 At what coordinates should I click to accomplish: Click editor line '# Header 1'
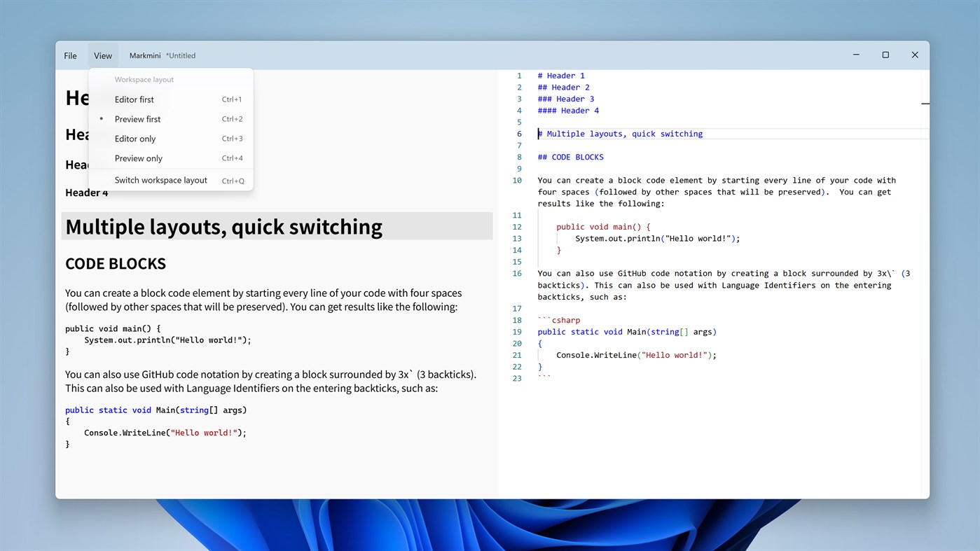561,76
